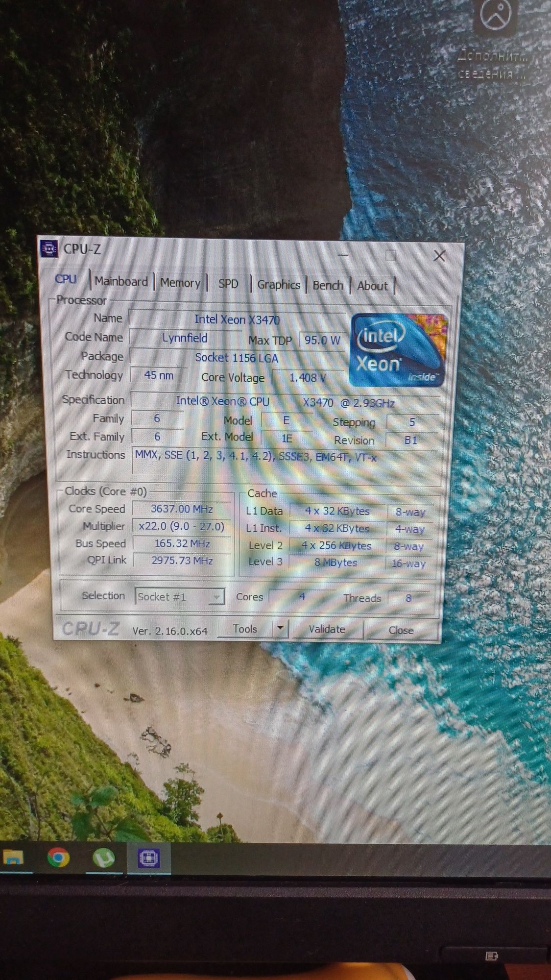Click the technology value '45 nm'
This screenshot has width=551, height=980.
[159, 375]
